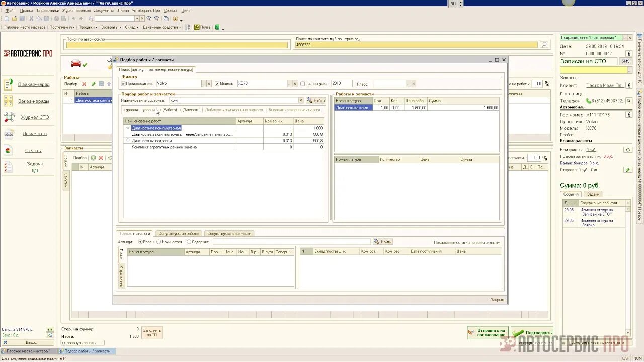Click the green add icon in Запчасти toolbar
Image resolution: width=644 pixels, height=362 pixels.
point(93,158)
